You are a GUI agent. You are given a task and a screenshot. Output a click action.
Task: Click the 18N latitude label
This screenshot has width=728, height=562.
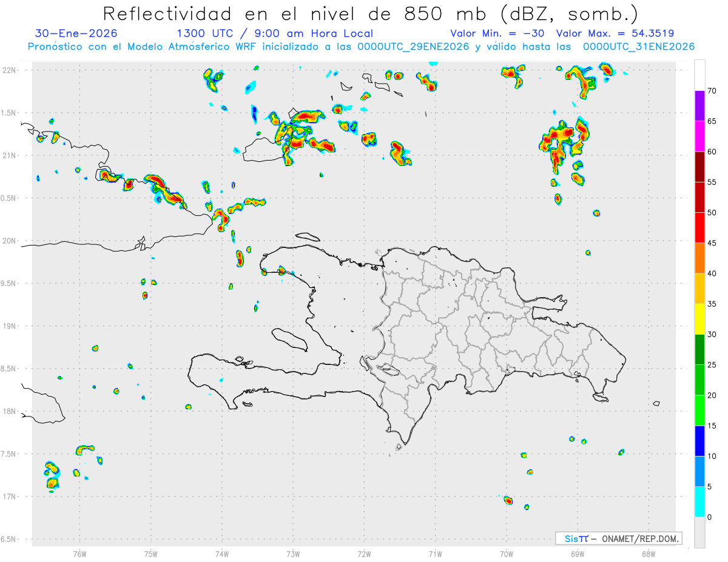click(x=10, y=411)
